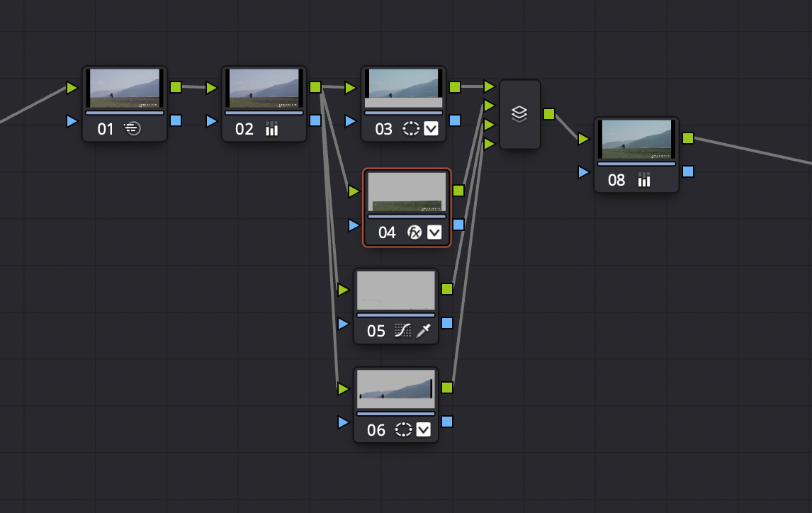Click the blue key output of node 04
812x513 pixels.
pos(458,225)
